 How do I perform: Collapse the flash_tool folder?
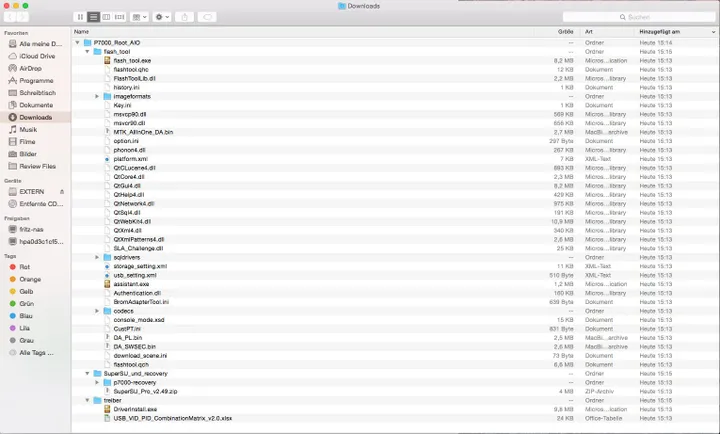coord(87,51)
